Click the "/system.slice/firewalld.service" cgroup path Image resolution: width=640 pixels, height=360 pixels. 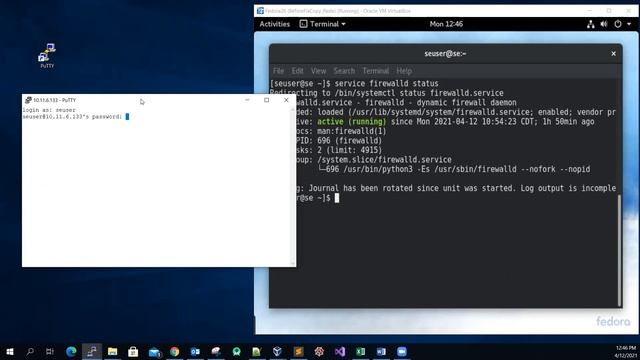[384, 160]
